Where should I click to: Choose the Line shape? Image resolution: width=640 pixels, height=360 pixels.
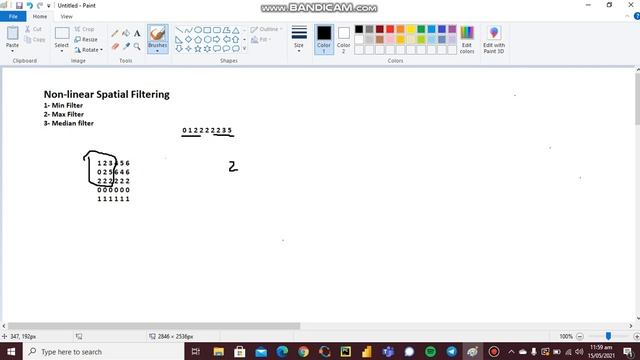click(x=179, y=30)
